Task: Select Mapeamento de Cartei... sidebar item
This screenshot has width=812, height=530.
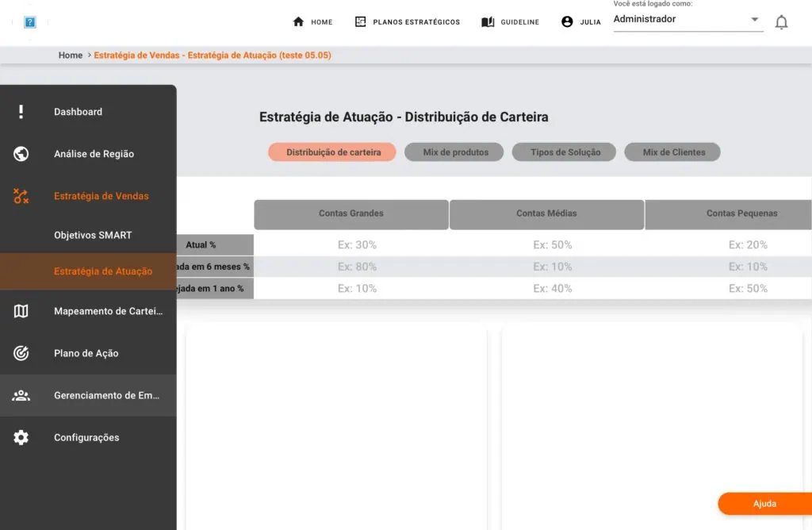Action: (x=88, y=311)
